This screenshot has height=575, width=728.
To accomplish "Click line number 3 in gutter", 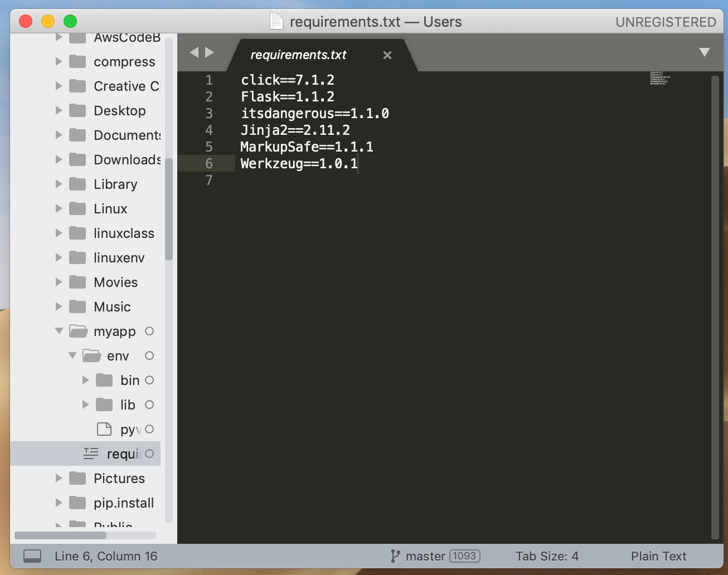I will 209,113.
